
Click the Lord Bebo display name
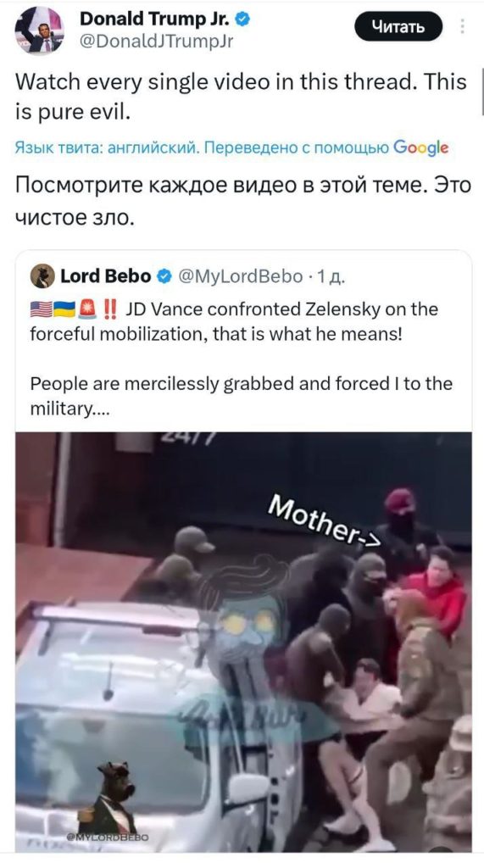click(x=105, y=275)
